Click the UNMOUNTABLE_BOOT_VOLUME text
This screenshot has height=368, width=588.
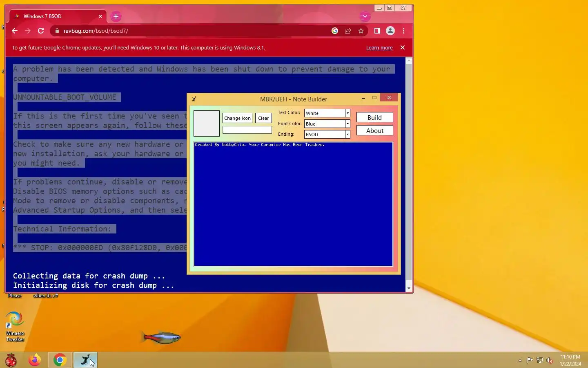click(x=65, y=97)
